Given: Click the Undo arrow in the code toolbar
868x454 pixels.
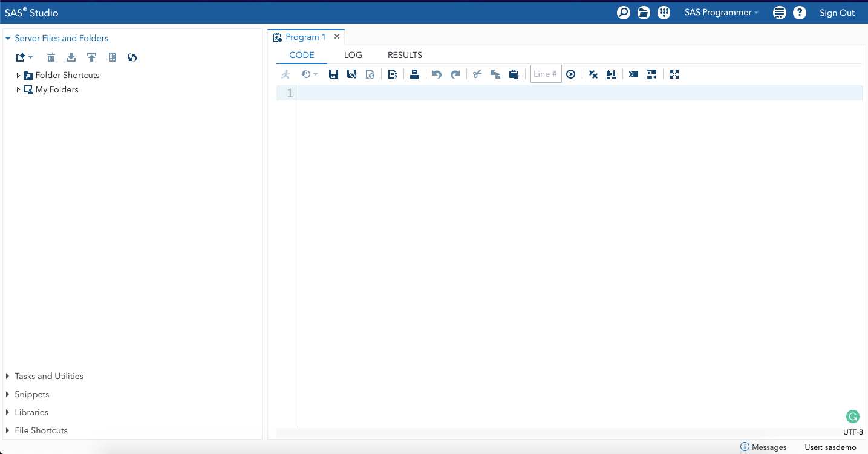Looking at the screenshot, I should [x=437, y=74].
